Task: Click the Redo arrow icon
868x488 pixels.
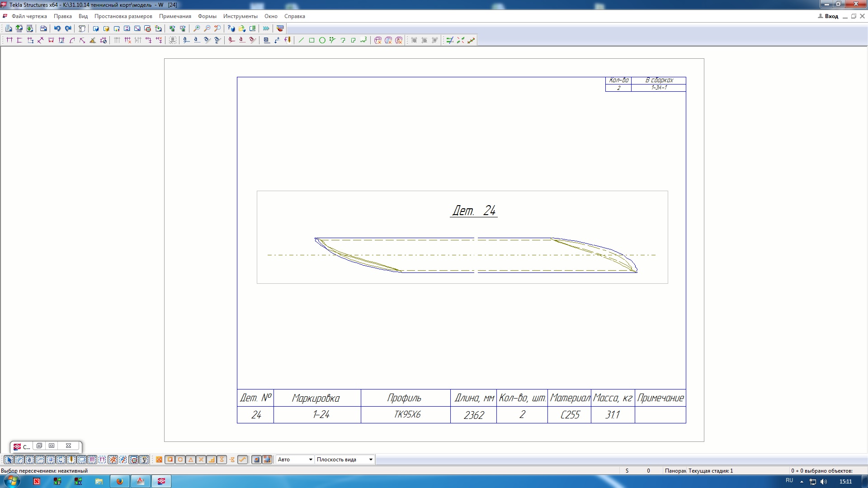Action: pos(68,28)
